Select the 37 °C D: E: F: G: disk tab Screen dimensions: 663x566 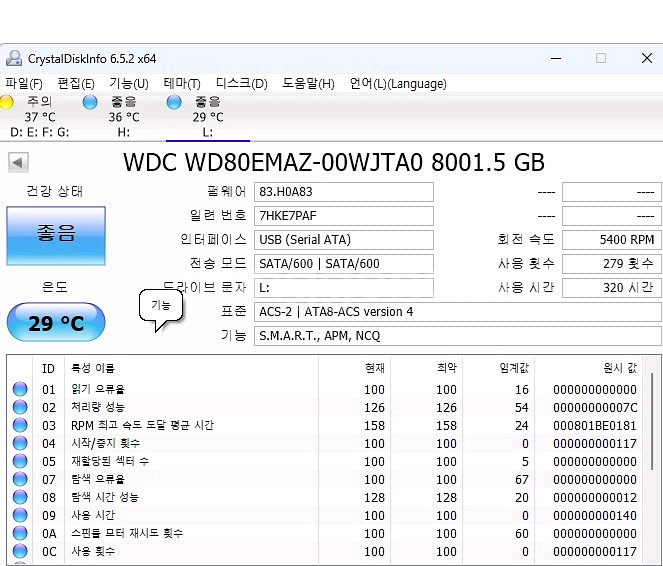[40, 117]
